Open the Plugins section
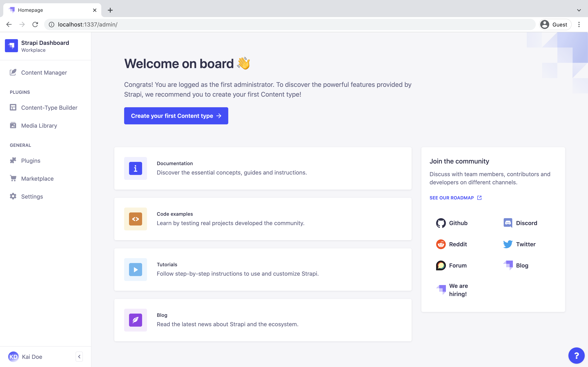 (x=31, y=160)
